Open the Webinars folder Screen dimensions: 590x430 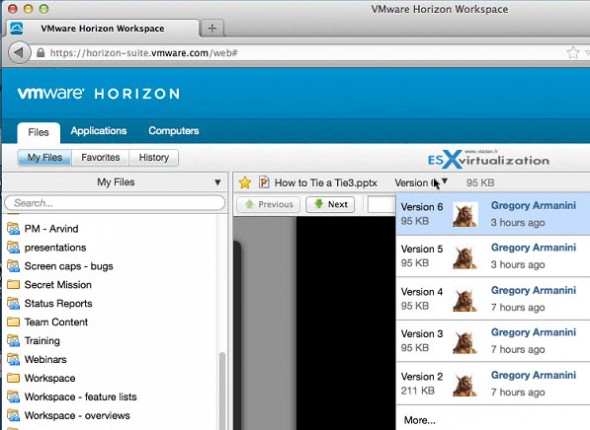tap(46, 360)
